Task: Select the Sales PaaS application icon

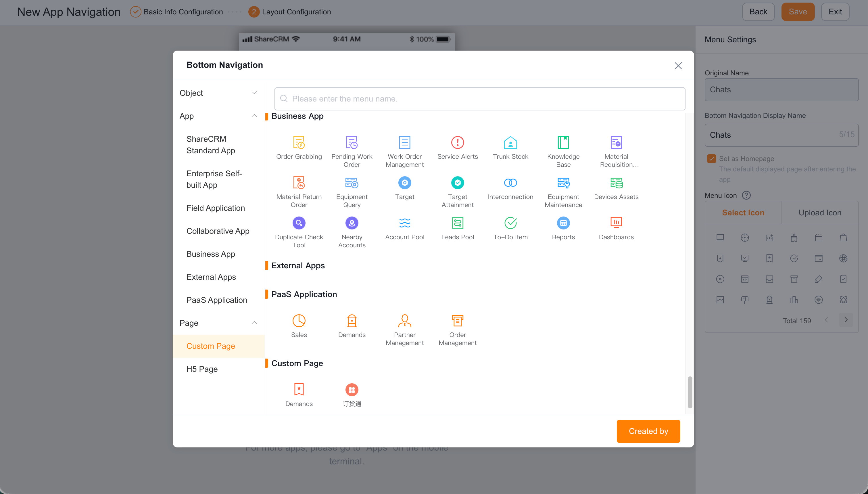Action: [299, 321]
